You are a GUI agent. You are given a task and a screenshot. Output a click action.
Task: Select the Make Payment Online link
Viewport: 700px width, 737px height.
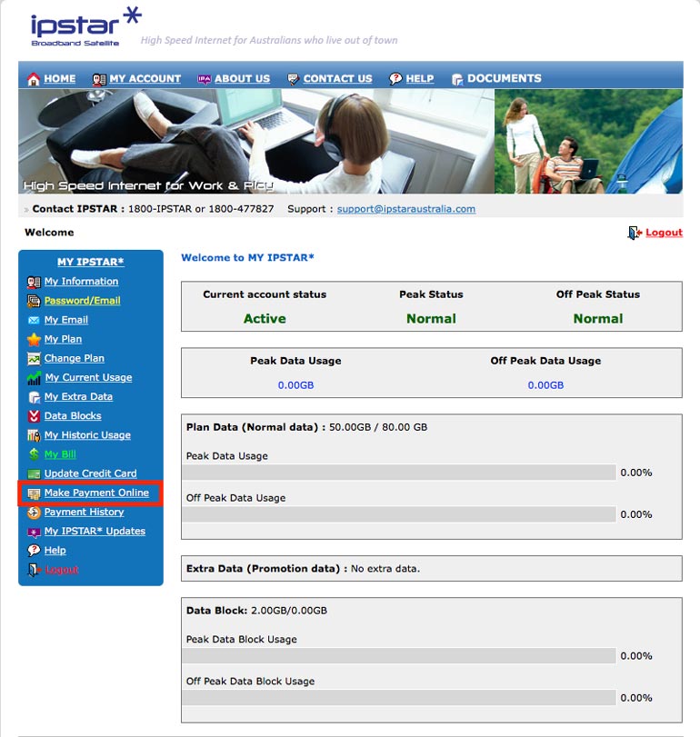(x=96, y=493)
